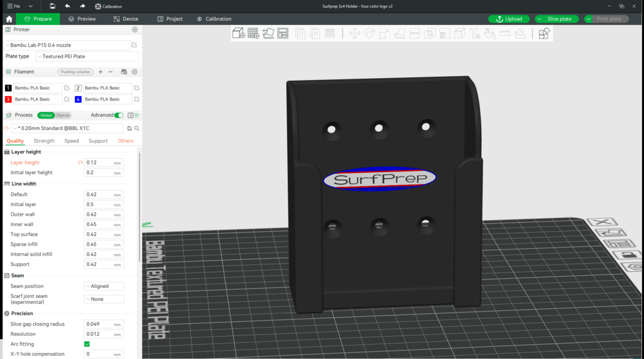
Task: Open the Plate type dropdown
Action: (87, 56)
